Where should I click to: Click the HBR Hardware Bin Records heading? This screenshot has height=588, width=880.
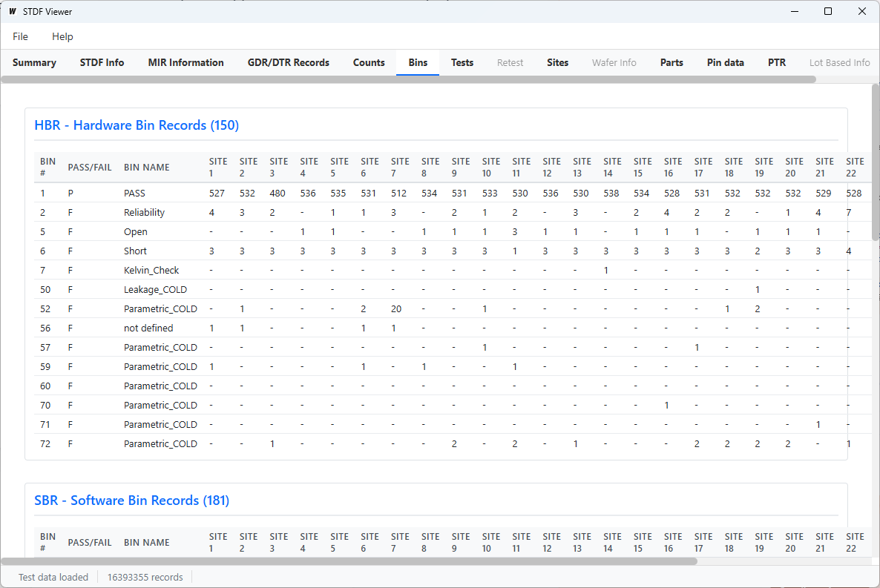click(x=137, y=125)
